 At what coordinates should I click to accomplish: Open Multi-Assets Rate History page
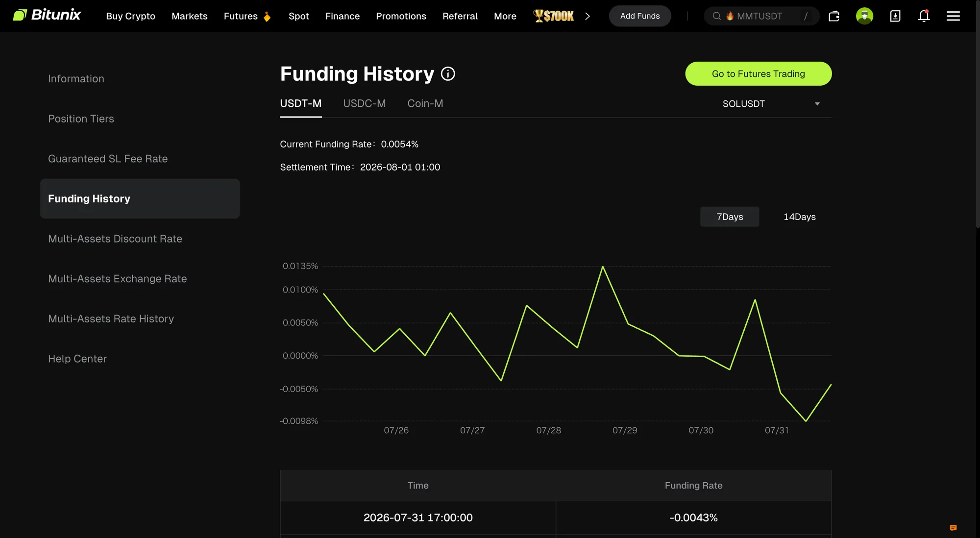[111, 318]
